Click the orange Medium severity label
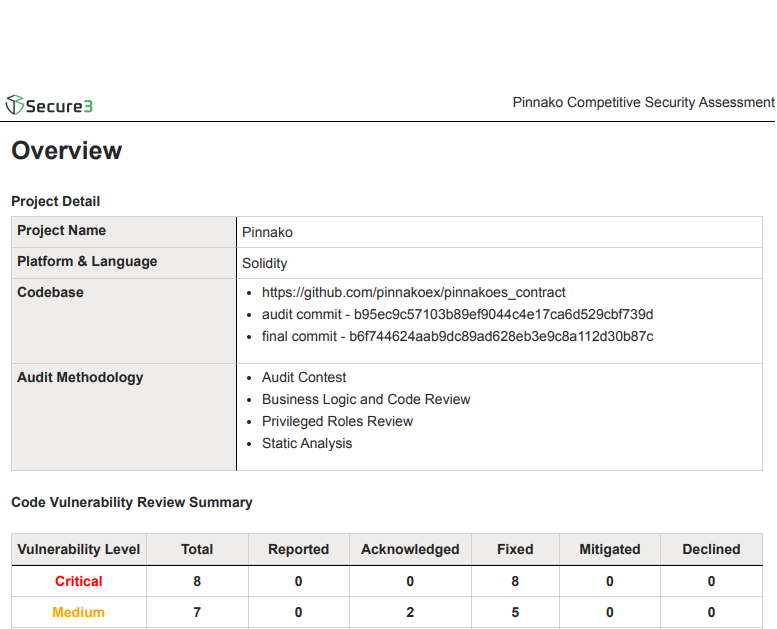 tap(79, 613)
